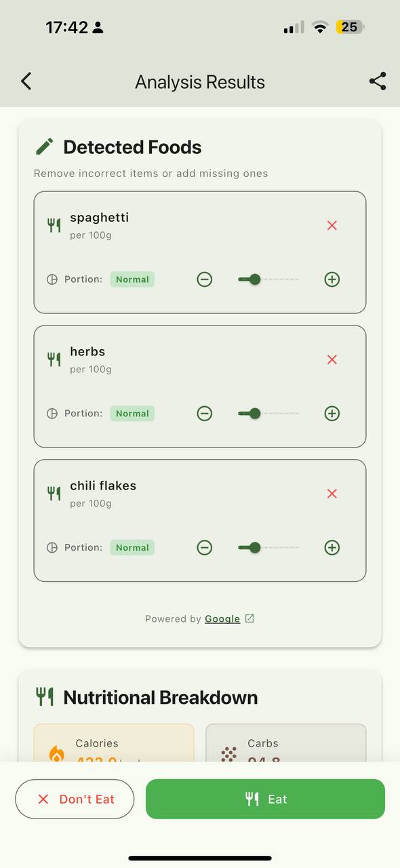This screenshot has width=400, height=868.
Task: Click the calories flame icon
Action: point(56,753)
